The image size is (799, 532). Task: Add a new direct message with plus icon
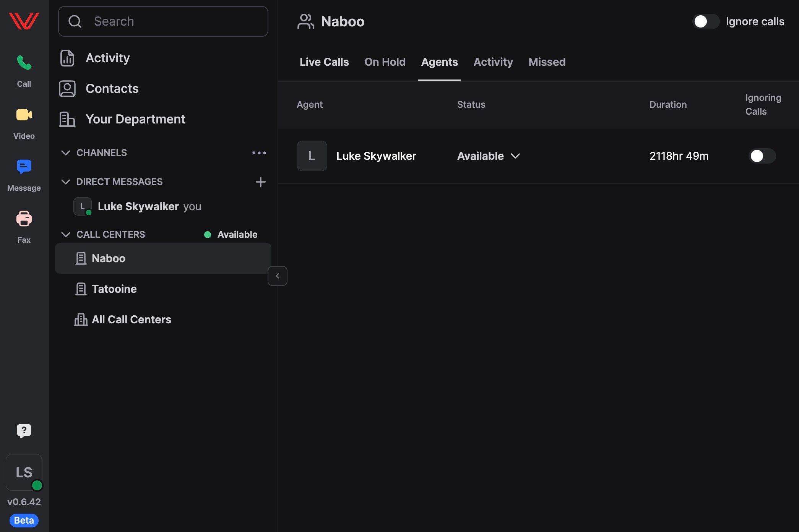coord(260,182)
